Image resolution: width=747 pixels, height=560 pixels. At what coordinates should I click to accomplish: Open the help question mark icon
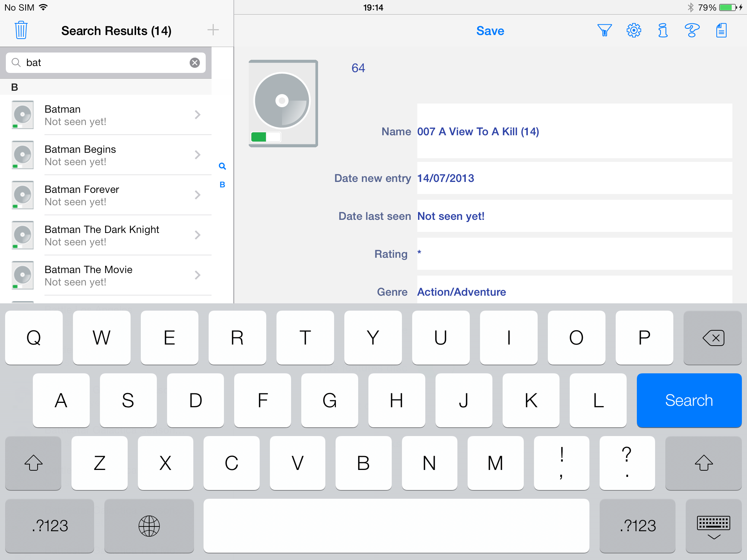(692, 30)
